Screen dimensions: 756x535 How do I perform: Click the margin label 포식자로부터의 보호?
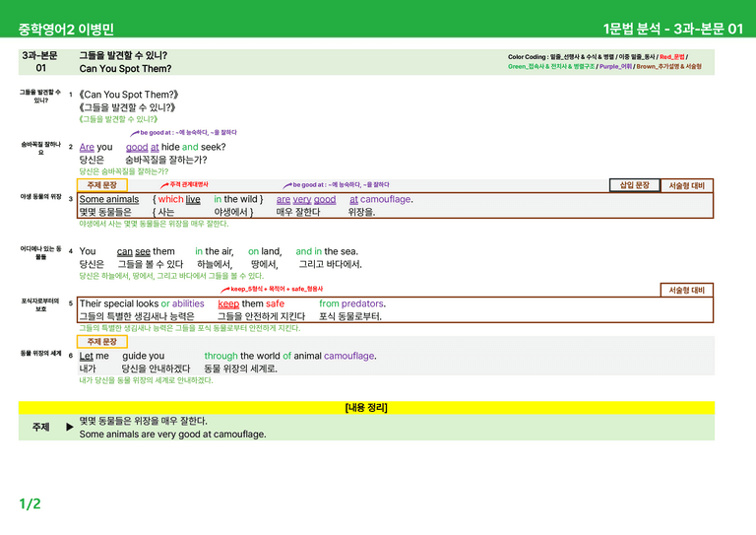coord(40,304)
